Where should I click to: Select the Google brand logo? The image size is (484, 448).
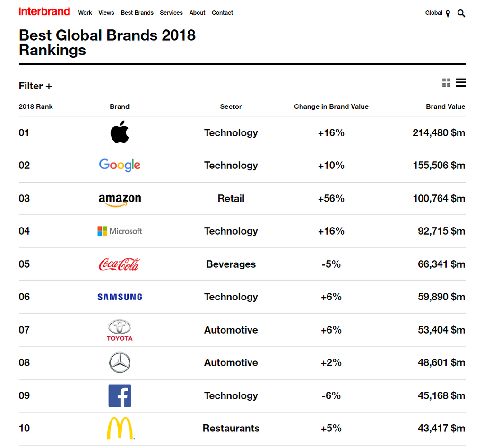click(x=120, y=165)
